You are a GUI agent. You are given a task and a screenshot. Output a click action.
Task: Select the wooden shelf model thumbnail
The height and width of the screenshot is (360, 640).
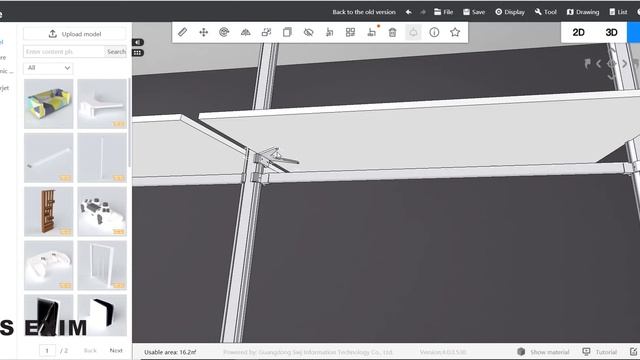coord(49,211)
